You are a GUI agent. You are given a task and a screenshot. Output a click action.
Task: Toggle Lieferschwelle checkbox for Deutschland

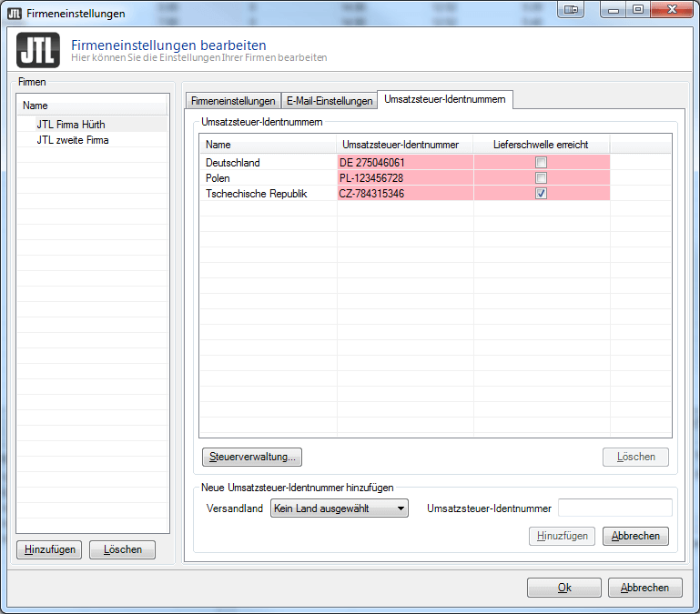pos(541,163)
